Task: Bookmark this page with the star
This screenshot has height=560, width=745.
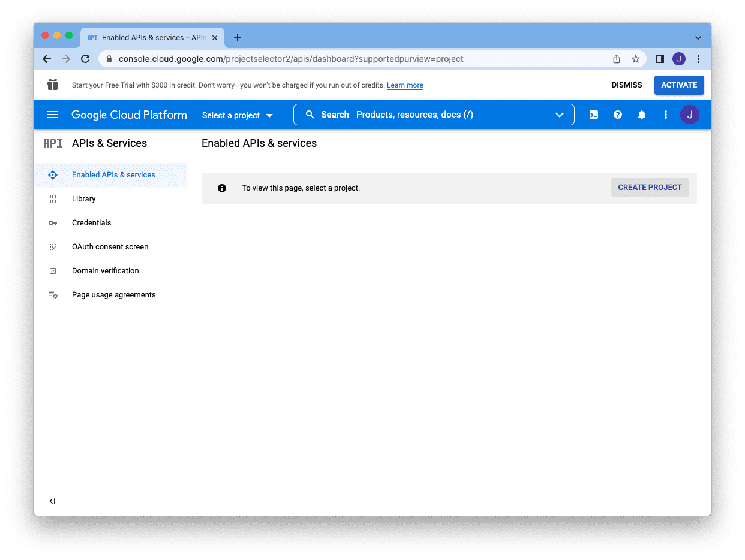Action: pos(636,59)
